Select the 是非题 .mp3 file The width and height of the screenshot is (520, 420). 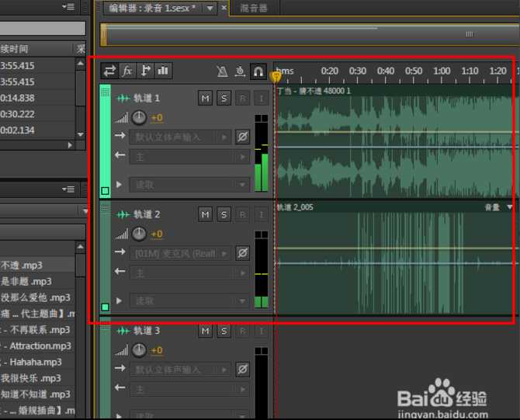click(26, 282)
